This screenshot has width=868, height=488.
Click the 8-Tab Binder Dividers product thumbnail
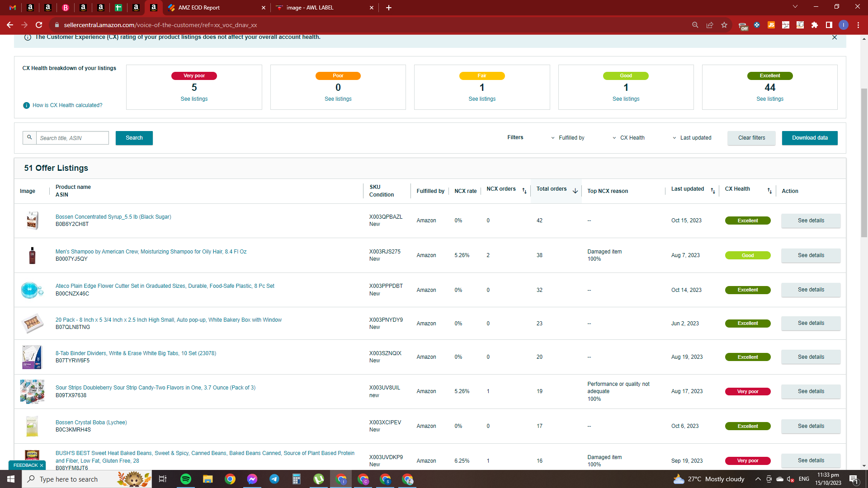pos(32,357)
